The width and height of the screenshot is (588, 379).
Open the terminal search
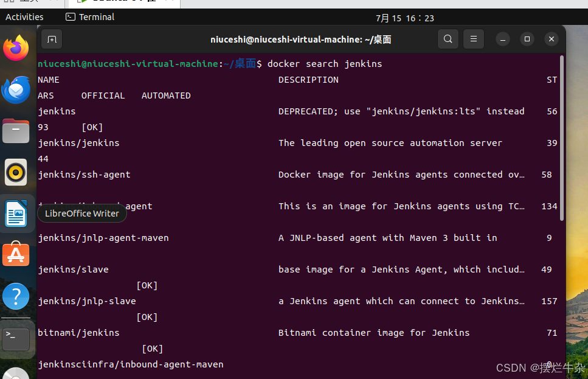pyautogui.click(x=448, y=39)
